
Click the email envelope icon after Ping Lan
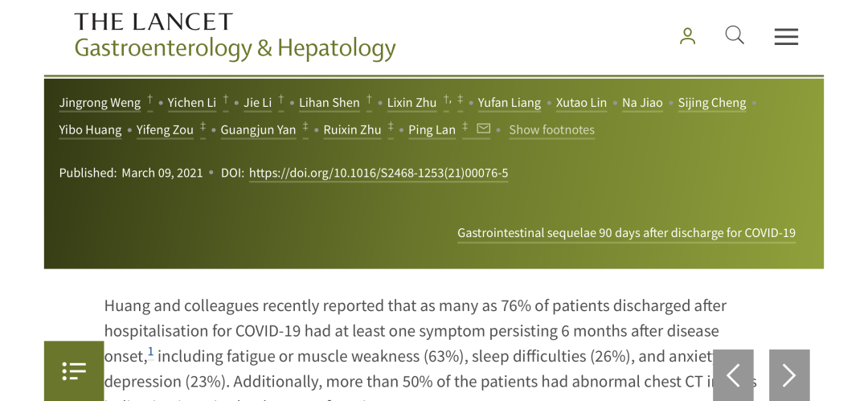(483, 129)
